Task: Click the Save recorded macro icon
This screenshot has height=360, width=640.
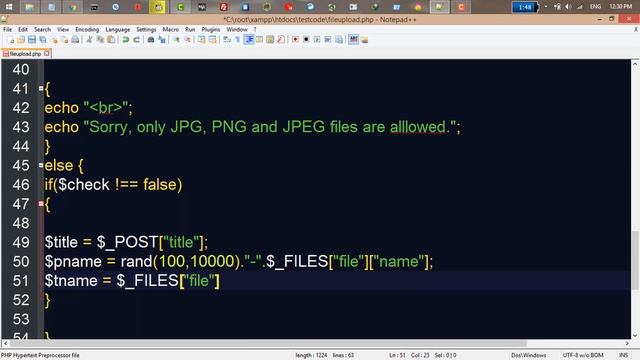Action: click(339, 40)
